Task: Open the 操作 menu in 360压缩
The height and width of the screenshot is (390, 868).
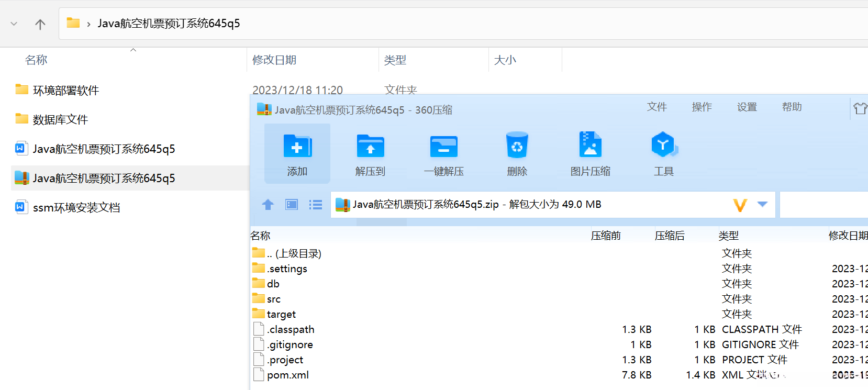Action: pyautogui.click(x=702, y=107)
